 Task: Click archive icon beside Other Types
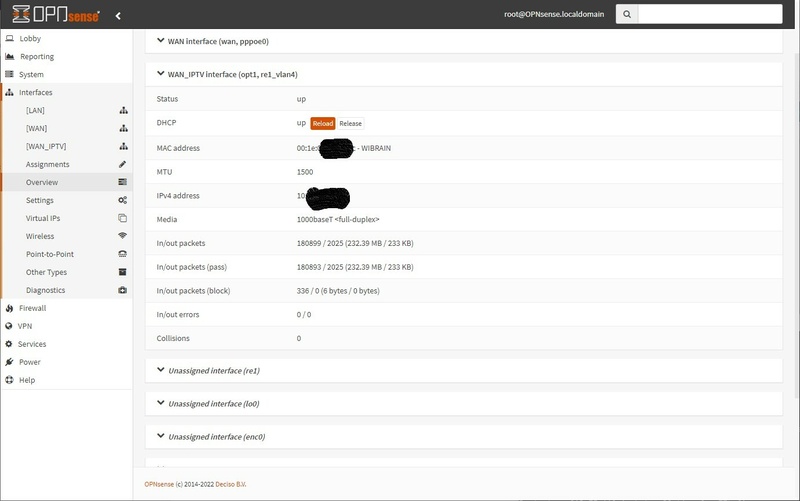pos(122,272)
